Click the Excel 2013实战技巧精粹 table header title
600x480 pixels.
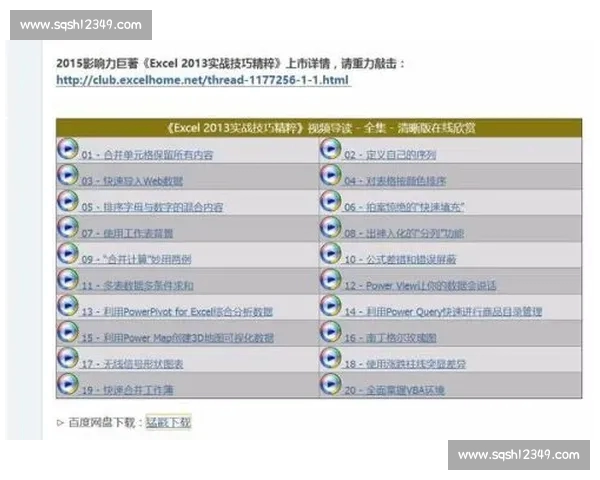click(x=321, y=128)
